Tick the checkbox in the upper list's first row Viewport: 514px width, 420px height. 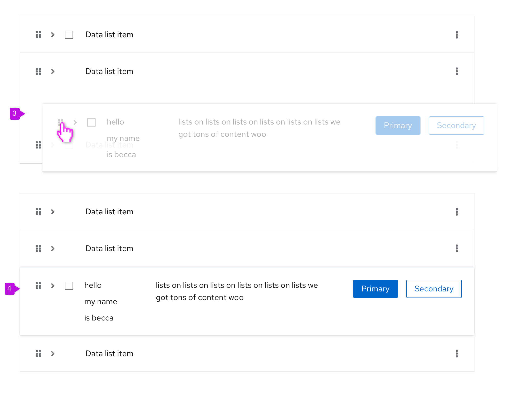tap(69, 35)
